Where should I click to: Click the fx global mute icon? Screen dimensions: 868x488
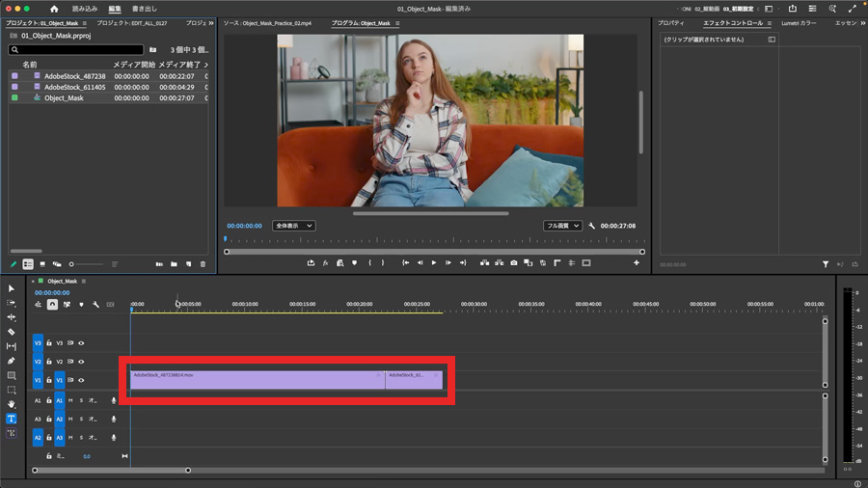point(325,263)
